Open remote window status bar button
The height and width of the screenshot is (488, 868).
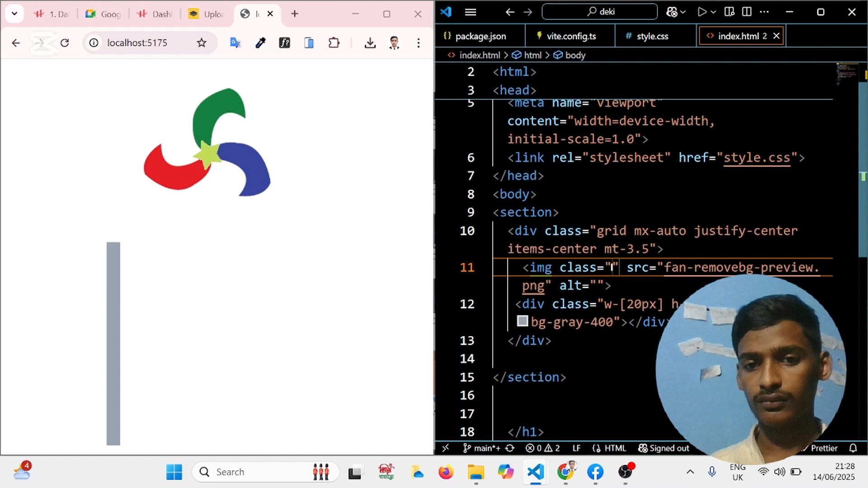pyautogui.click(x=446, y=448)
